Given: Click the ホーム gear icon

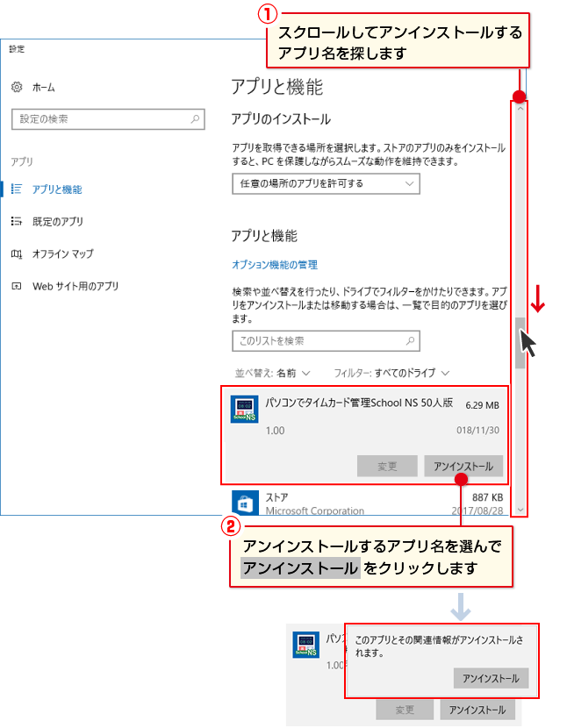Looking at the screenshot, I should (x=16, y=87).
